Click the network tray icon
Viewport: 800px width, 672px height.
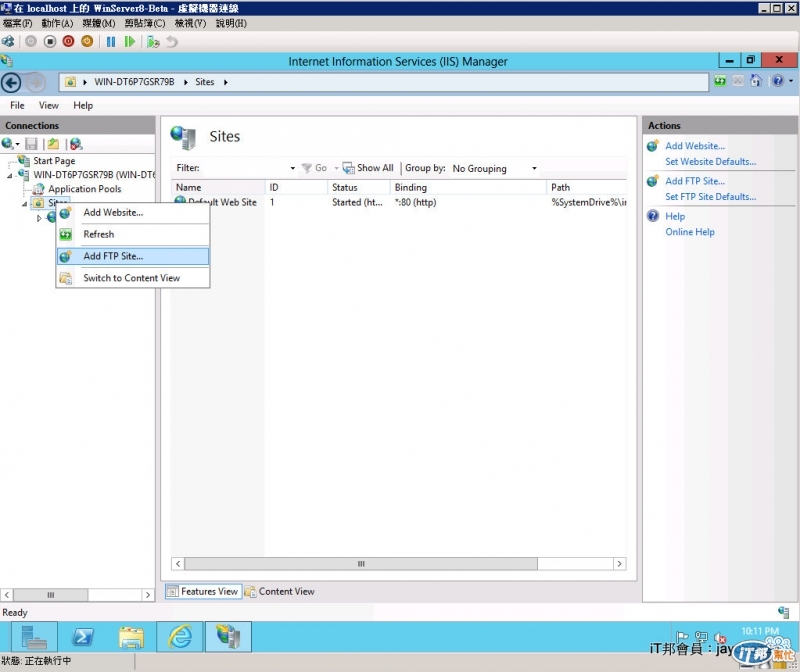coord(702,637)
